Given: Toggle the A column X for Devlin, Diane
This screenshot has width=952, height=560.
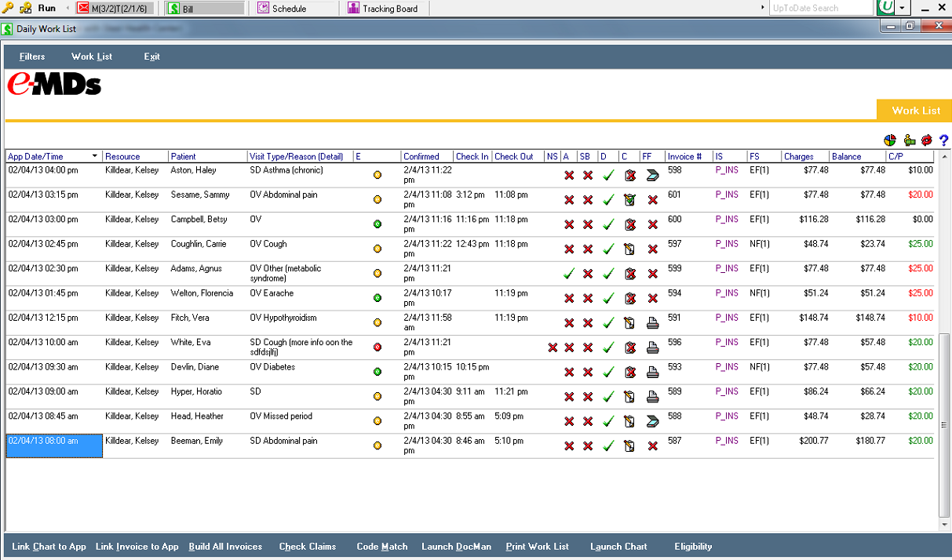Looking at the screenshot, I should [x=569, y=373].
